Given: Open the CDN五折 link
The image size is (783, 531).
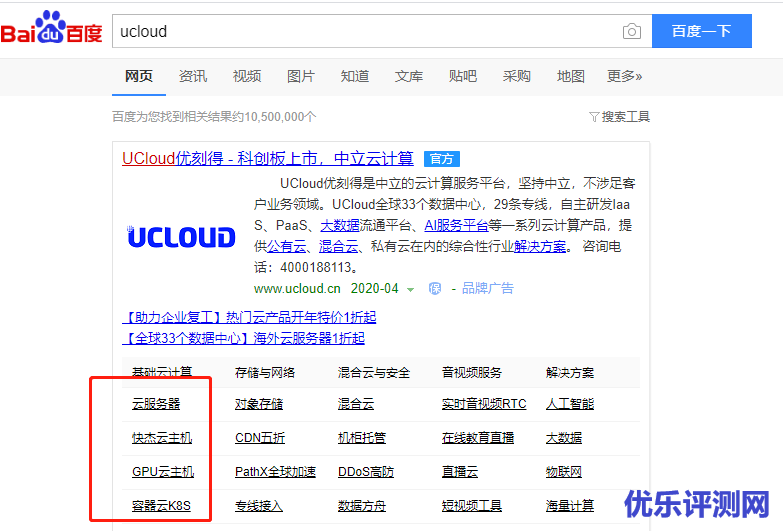Looking at the screenshot, I should point(260,438).
